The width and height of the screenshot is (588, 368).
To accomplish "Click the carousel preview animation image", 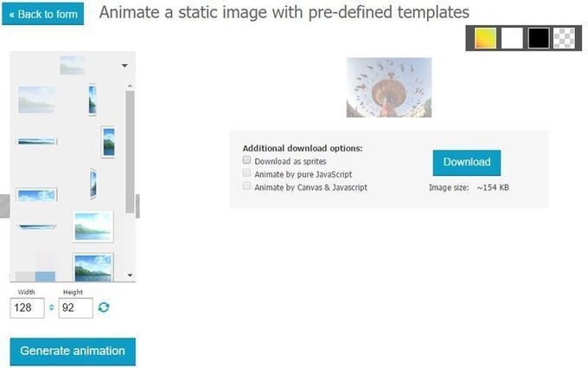I will [389, 87].
